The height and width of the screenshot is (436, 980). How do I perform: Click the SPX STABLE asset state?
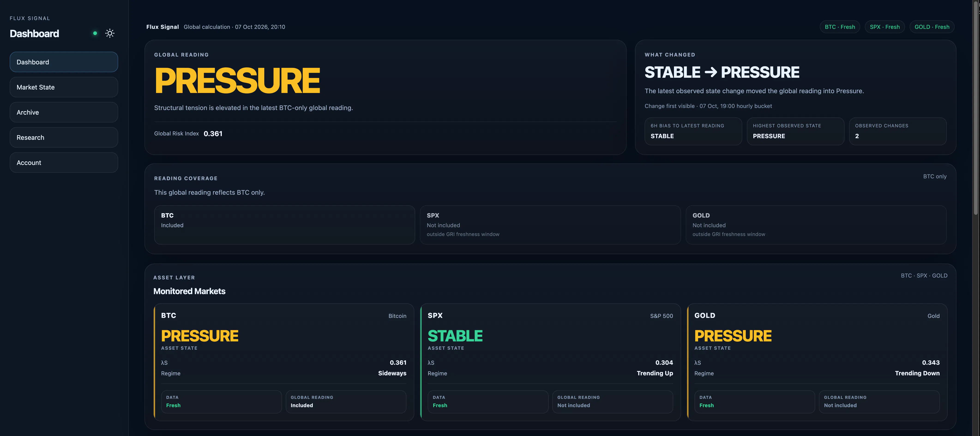point(455,336)
